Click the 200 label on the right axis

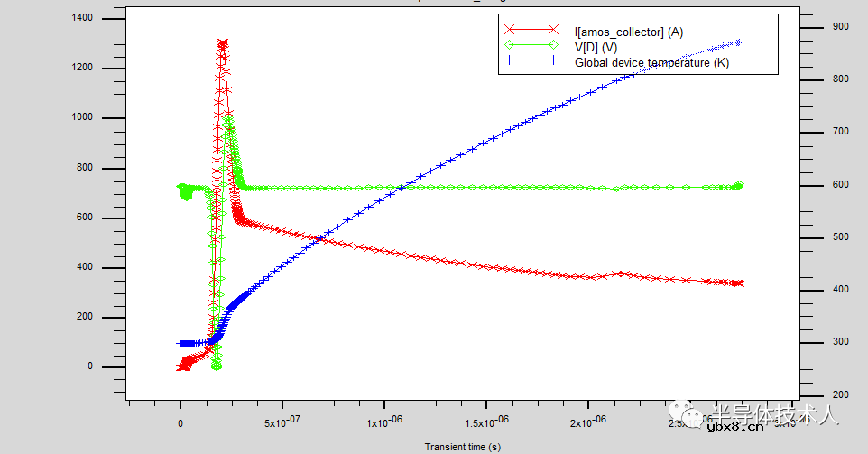(x=840, y=395)
